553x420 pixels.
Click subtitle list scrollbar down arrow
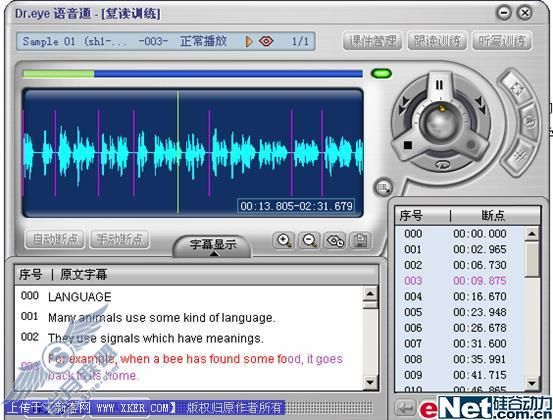370,382
